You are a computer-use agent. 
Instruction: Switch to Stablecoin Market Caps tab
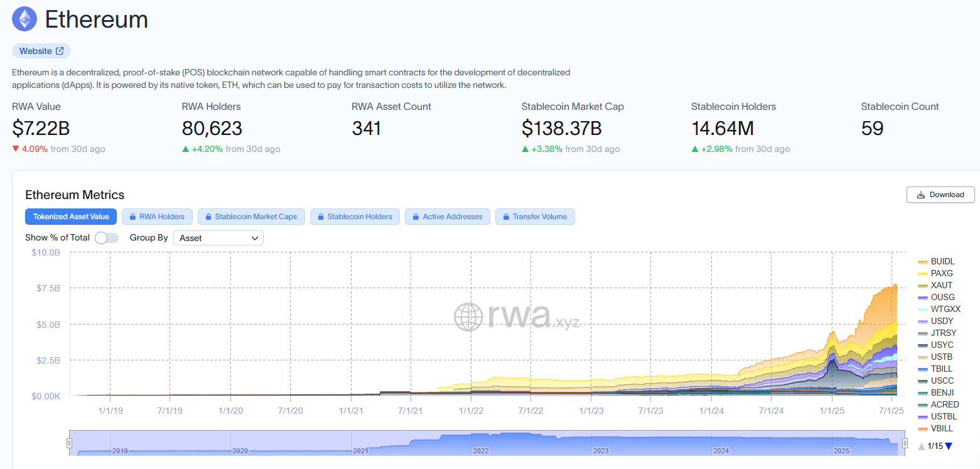coord(251,217)
